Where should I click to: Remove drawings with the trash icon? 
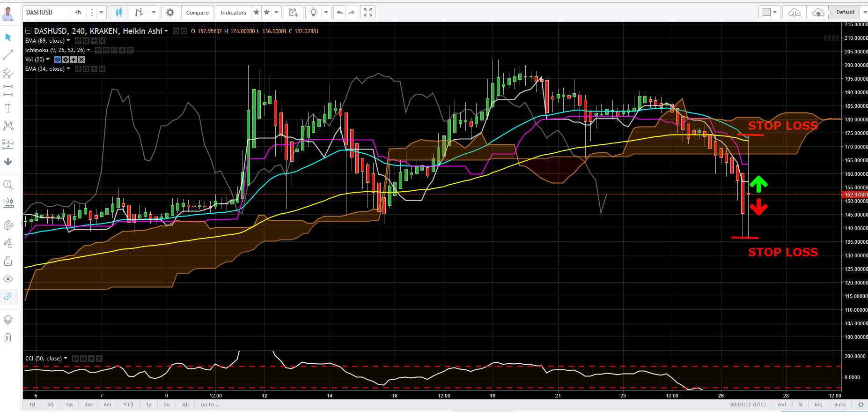(x=8, y=337)
